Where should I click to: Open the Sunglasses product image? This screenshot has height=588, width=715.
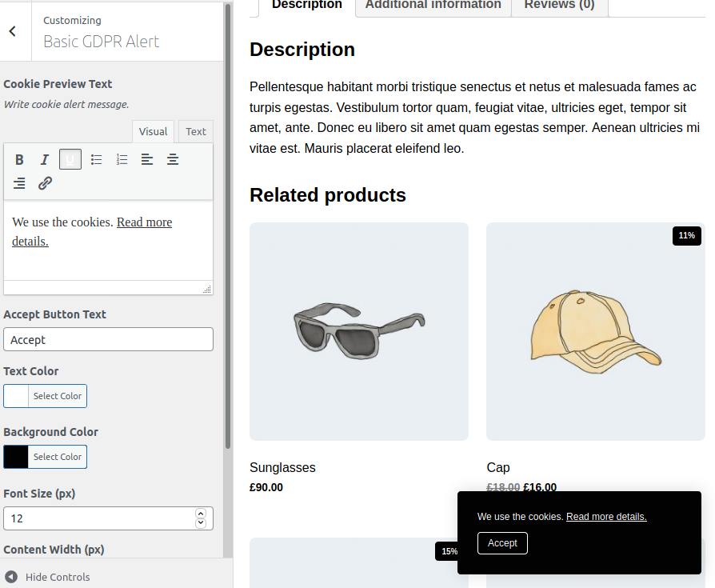359,332
